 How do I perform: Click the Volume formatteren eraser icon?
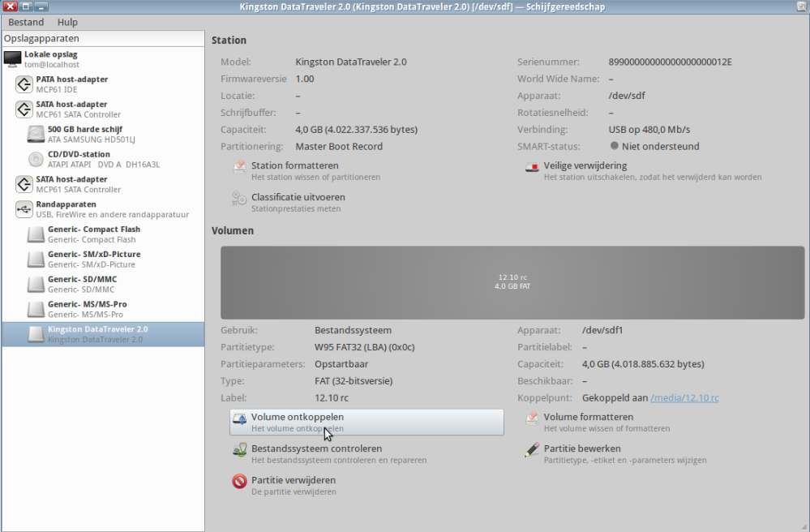pyautogui.click(x=532, y=418)
